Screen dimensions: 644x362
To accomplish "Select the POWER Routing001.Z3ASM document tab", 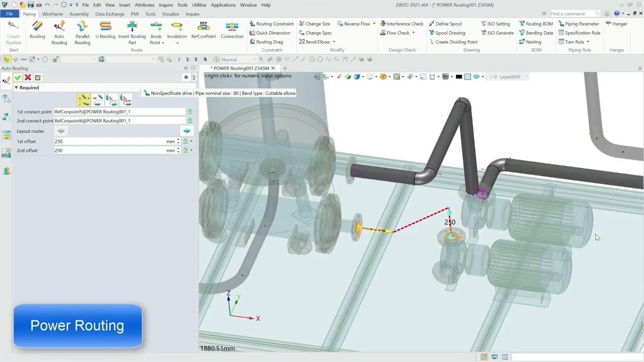I will click(x=240, y=68).
